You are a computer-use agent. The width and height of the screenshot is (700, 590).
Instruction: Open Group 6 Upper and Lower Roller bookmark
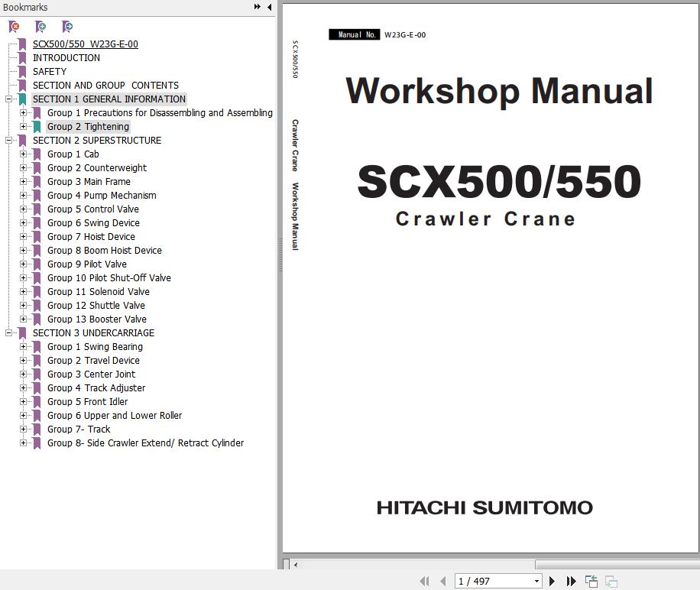coord(115,416)
